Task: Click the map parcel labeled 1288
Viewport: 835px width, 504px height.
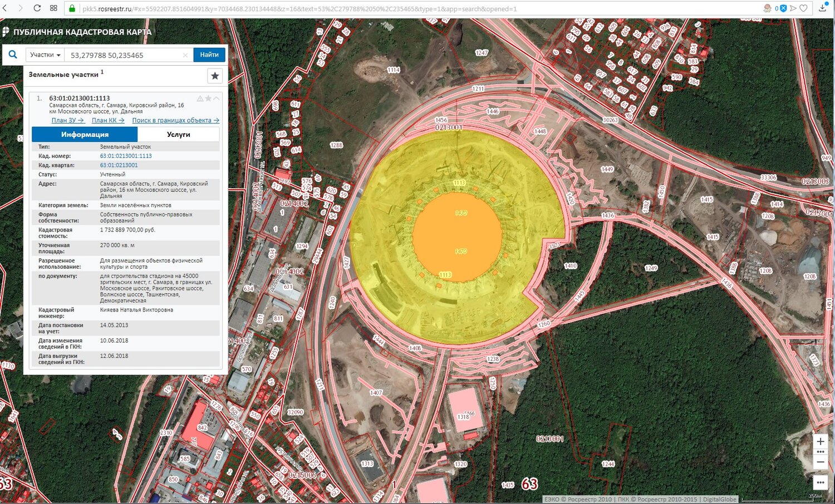Action: coord(336,145)
